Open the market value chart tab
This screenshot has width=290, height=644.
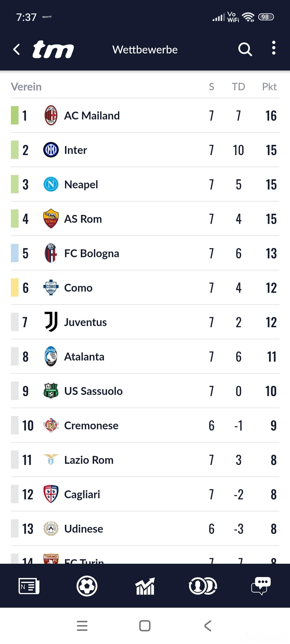click(x=145, y=586)
